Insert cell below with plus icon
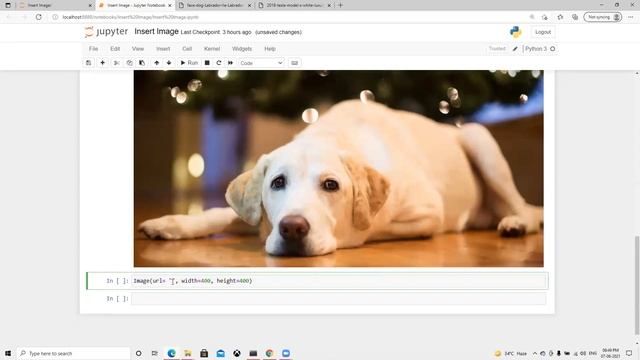The image size is (640, 360). coord(102,63)
